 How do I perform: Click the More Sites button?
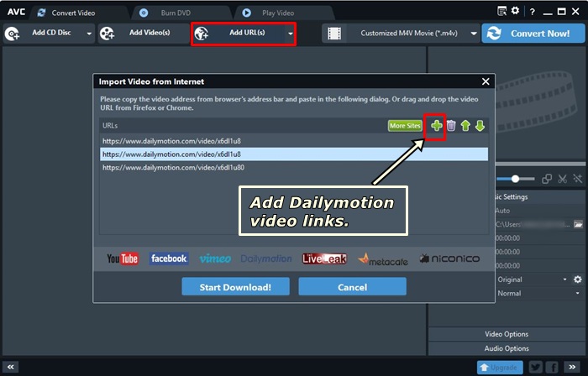(405, 126)
